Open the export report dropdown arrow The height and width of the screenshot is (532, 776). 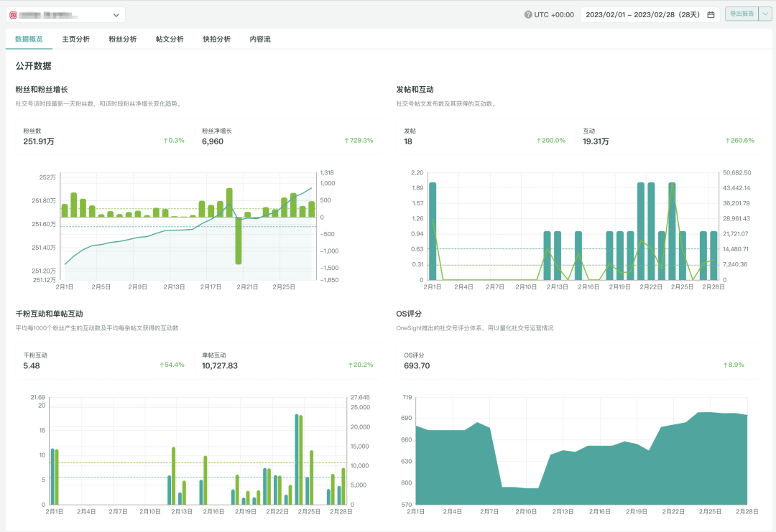pos(765,14)
